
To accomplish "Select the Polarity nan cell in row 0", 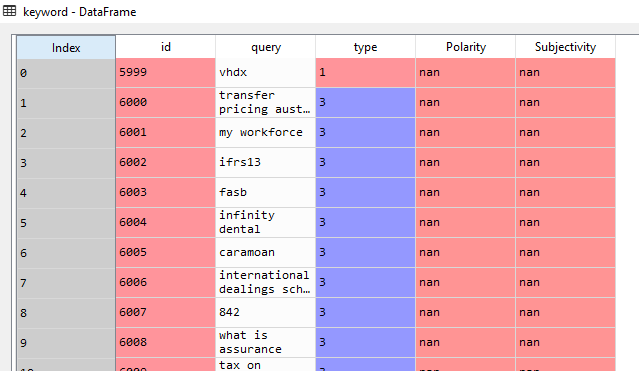I will tap(465, 73).
